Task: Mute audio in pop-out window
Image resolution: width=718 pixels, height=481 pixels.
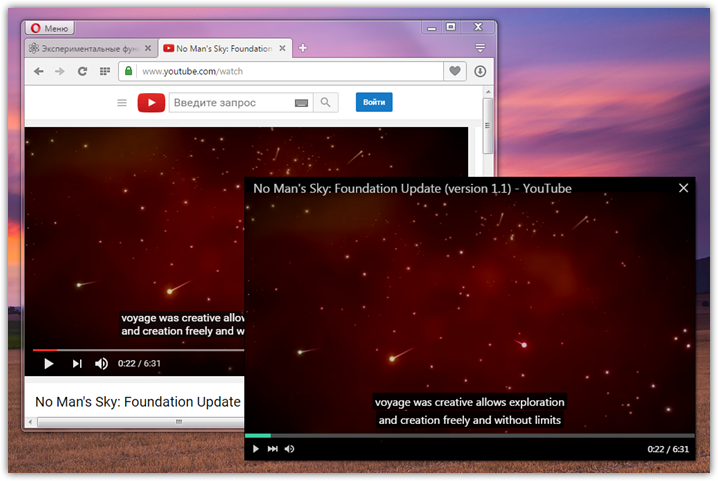Action: (x=289, y=449)
